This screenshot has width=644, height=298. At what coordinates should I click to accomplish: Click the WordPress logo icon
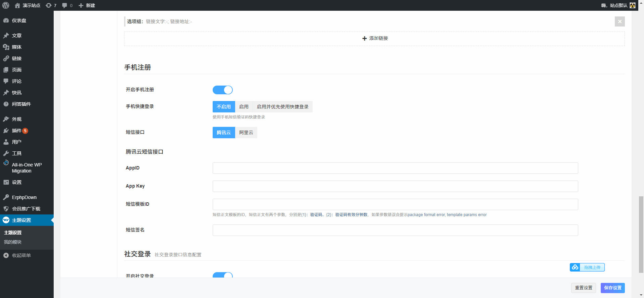click(x=6, y=5)
